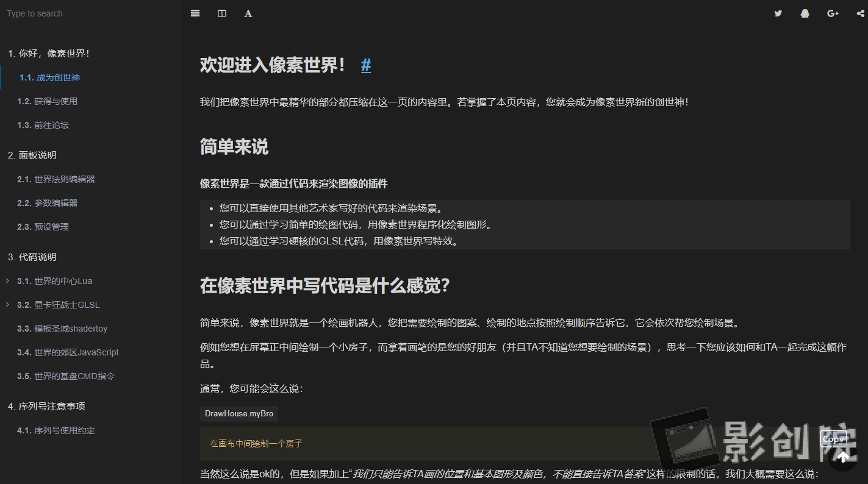Image resolution: width=868 pixels, height=484 pixels.
Task: Open 3.5 世界的基盘CMD指令 page
Action: coord(66,376)
